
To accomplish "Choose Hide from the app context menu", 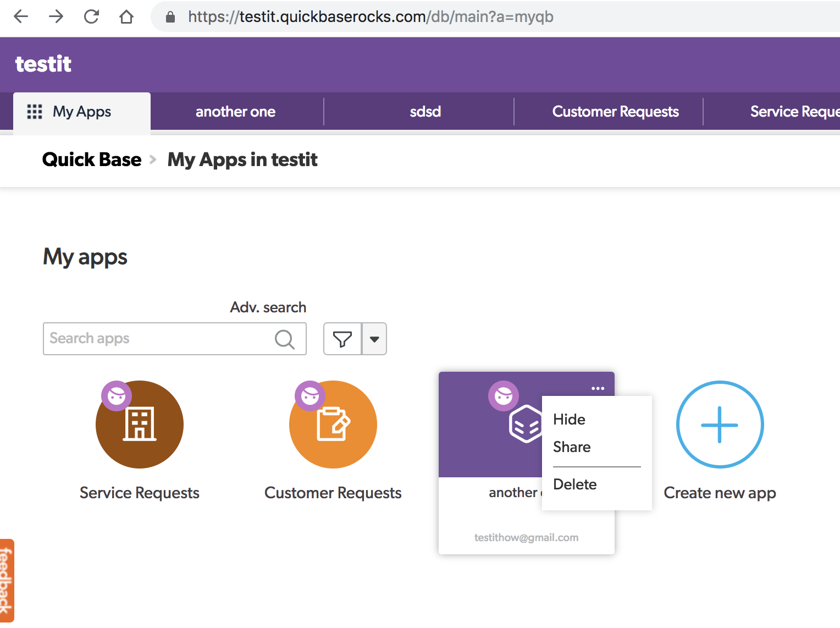I will [x=570, y=420].
